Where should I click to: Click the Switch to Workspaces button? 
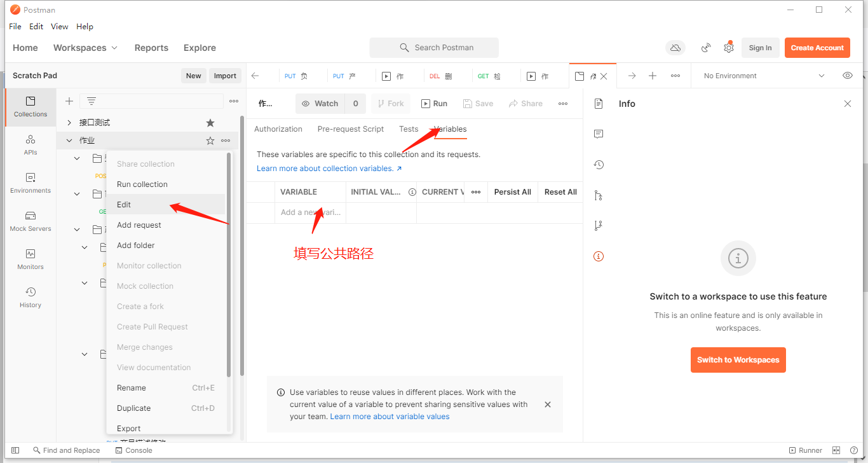click(738, 360)
